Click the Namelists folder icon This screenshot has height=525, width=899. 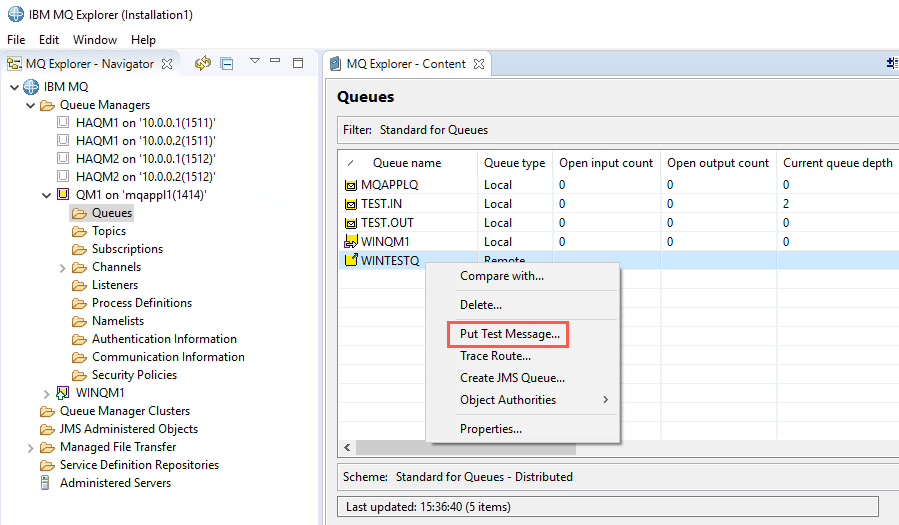click(x=79, y=322)
